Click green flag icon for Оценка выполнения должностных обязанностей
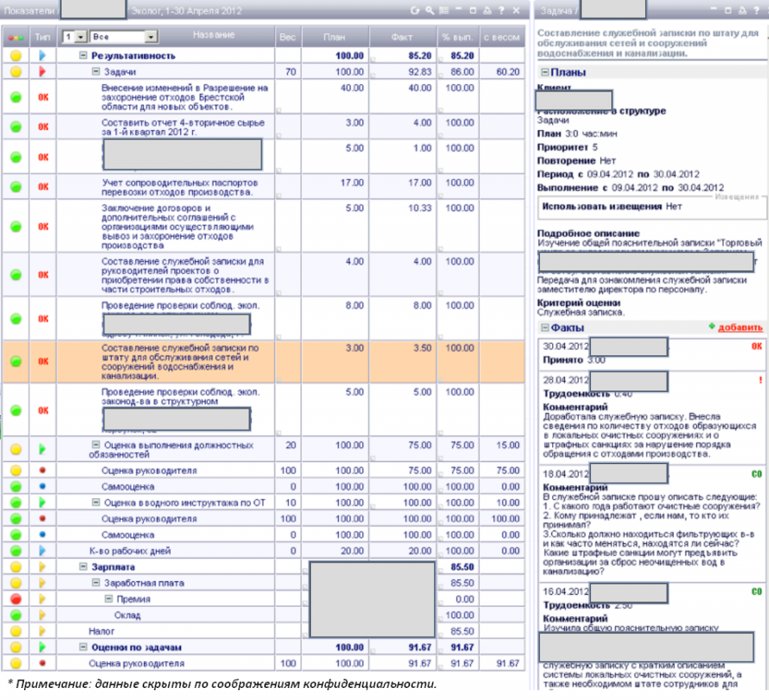This screenshot has height=700, width=769. [43, 449]
